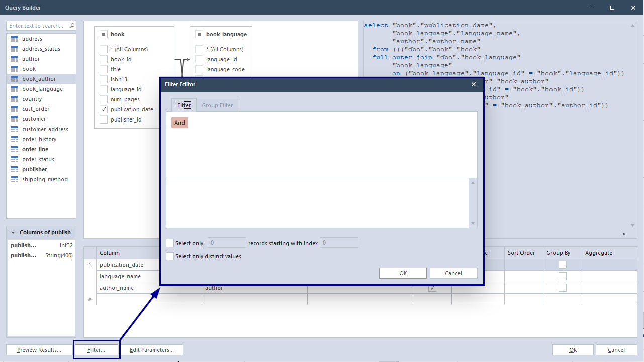The width and height of the screenshot is (644, 362).
Task: Click the cust_order table icon
Action: (14, 109)
